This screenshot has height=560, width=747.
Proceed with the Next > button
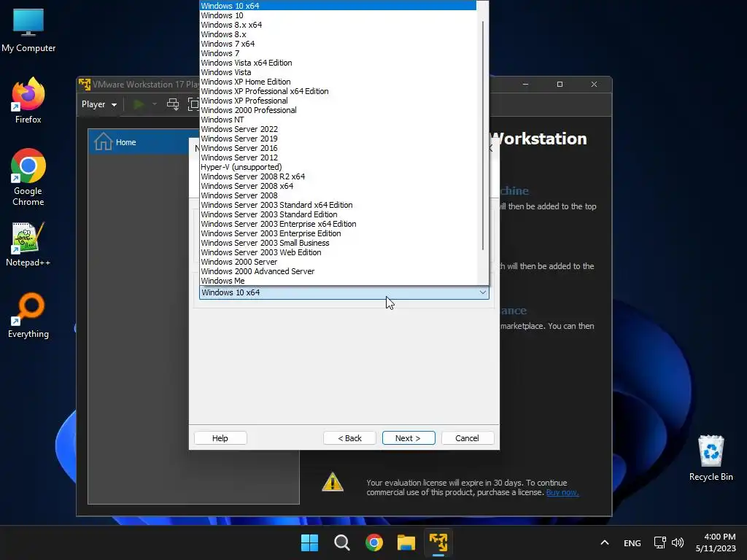click(409, 438)
